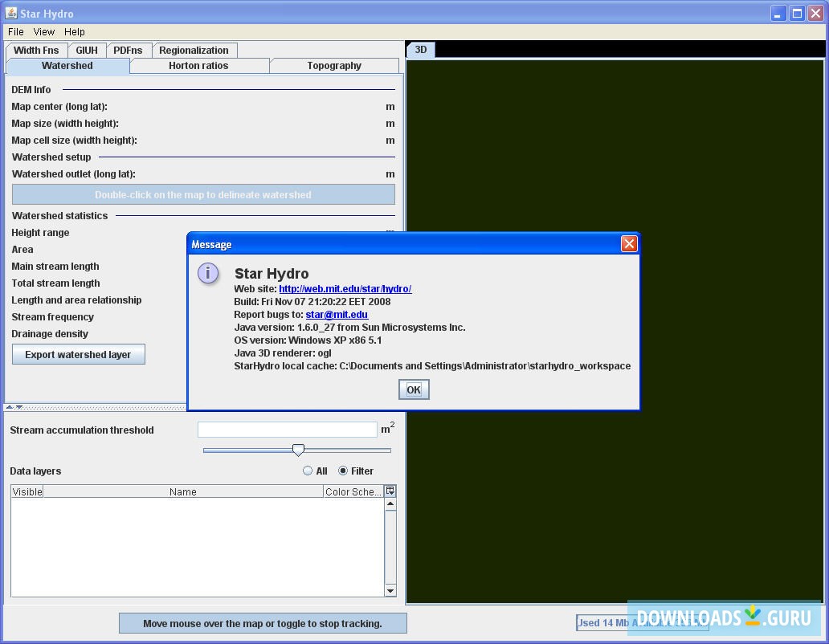Switch to the Width Fns tab
The width and height of the screenshot is (829, 644).
click(36, 51)
